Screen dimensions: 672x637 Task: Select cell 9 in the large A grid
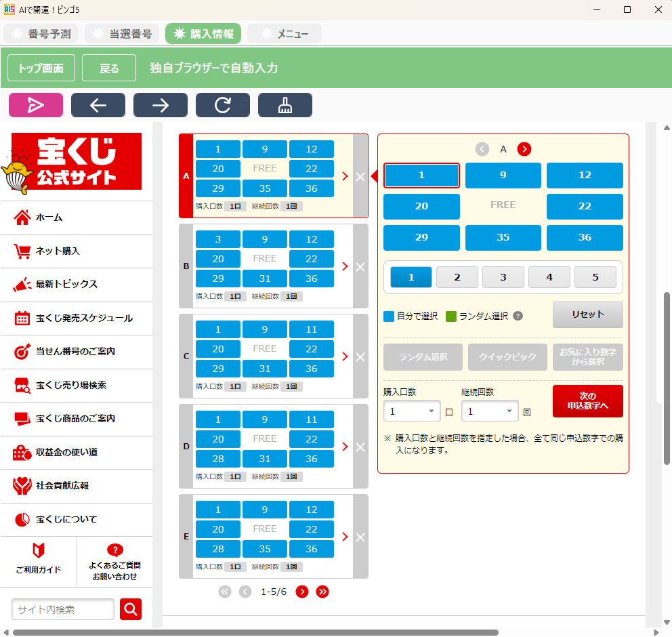[x=503, y=176]
